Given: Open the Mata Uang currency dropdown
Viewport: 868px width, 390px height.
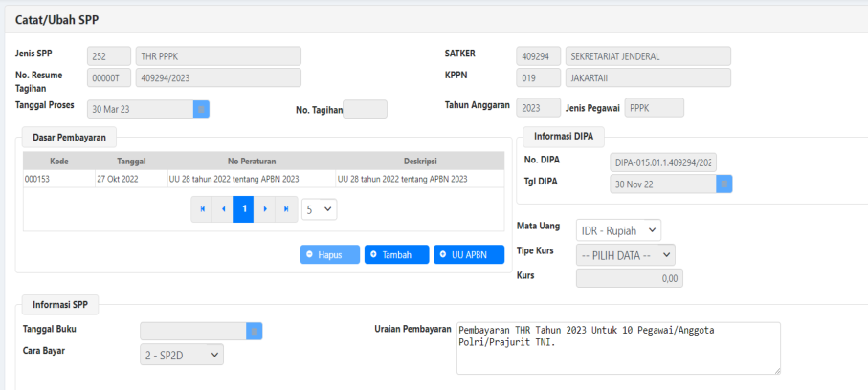Looking at the screenshot, I should coord(618,230).
